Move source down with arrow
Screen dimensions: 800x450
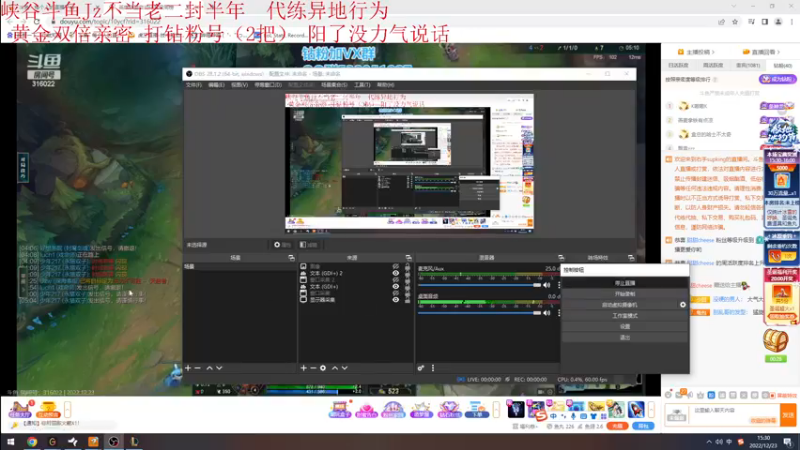click(344, 368)
